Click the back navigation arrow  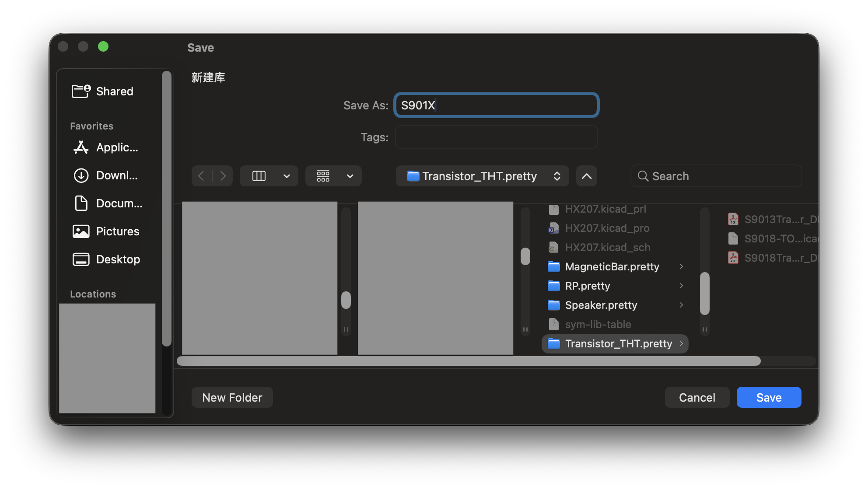click(x=201, y=176)
